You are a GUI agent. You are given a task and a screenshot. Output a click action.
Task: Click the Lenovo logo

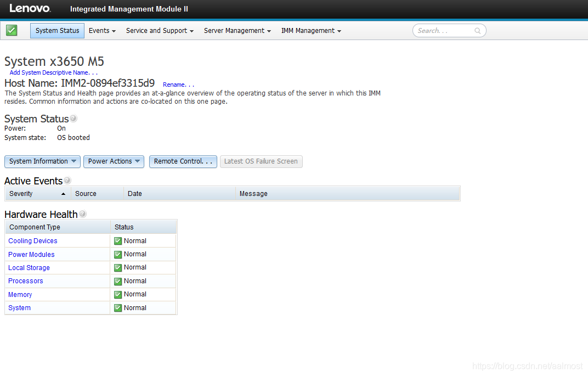pyautogui.click(x=30, y=8)
